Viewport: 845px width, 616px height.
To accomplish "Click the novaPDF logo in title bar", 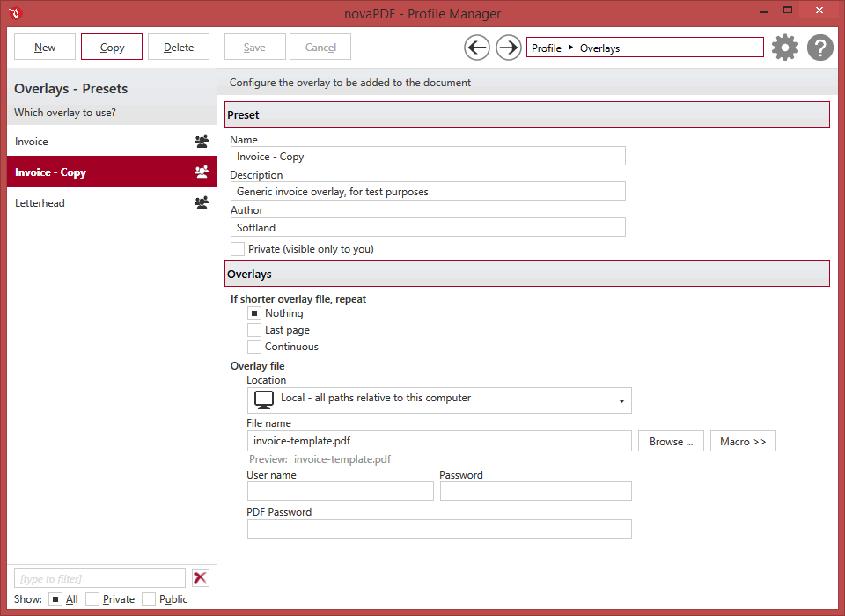I will (16, 12).
